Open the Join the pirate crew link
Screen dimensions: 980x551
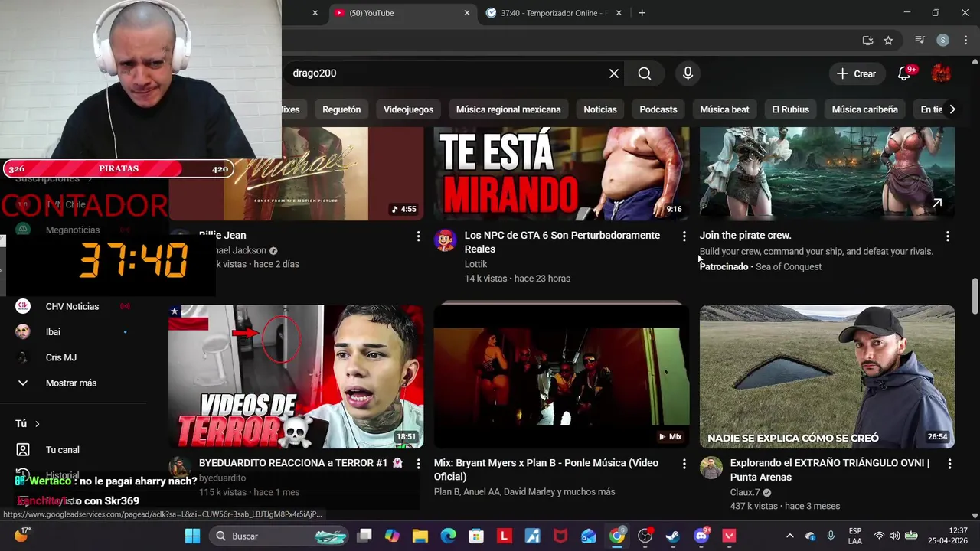(745, 236)
